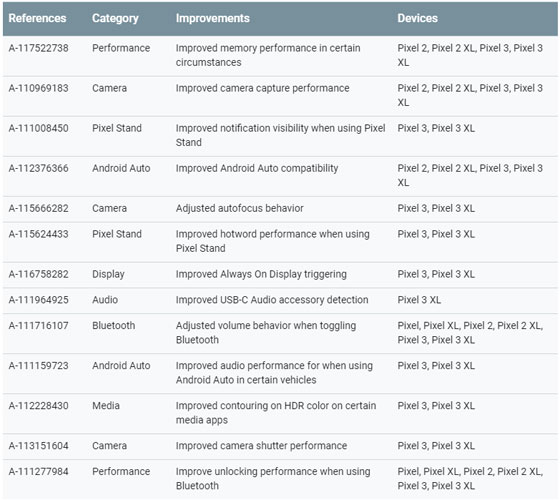Click the Audio category cell

[x=105, y=300]
